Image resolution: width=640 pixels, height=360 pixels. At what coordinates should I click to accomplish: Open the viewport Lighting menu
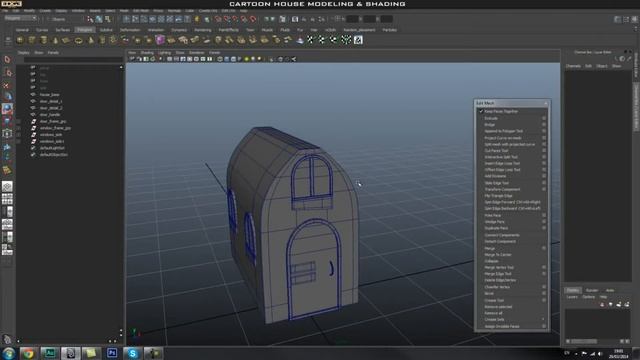164,53
